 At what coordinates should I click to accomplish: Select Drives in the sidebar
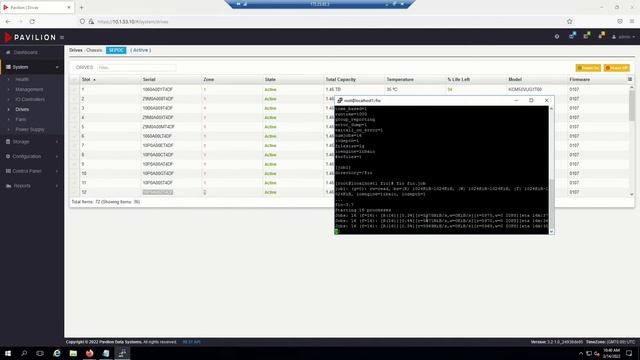pyautogui.click(x=22, y=109)
